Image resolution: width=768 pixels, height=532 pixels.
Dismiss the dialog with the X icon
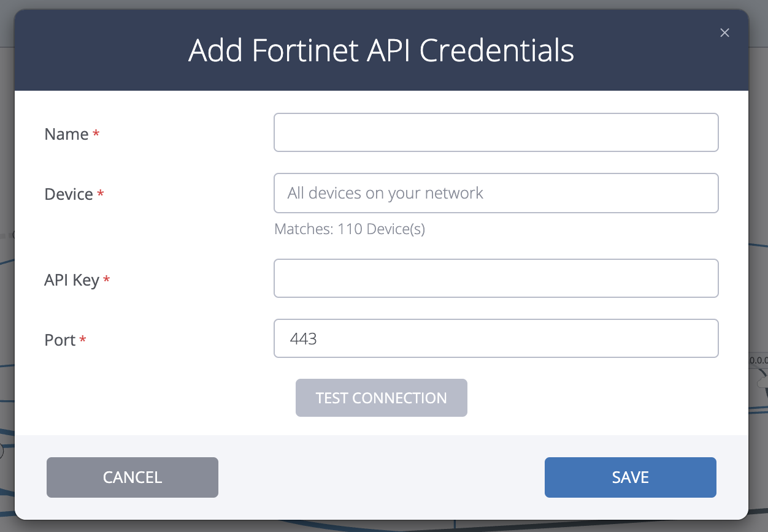(724, 32)
